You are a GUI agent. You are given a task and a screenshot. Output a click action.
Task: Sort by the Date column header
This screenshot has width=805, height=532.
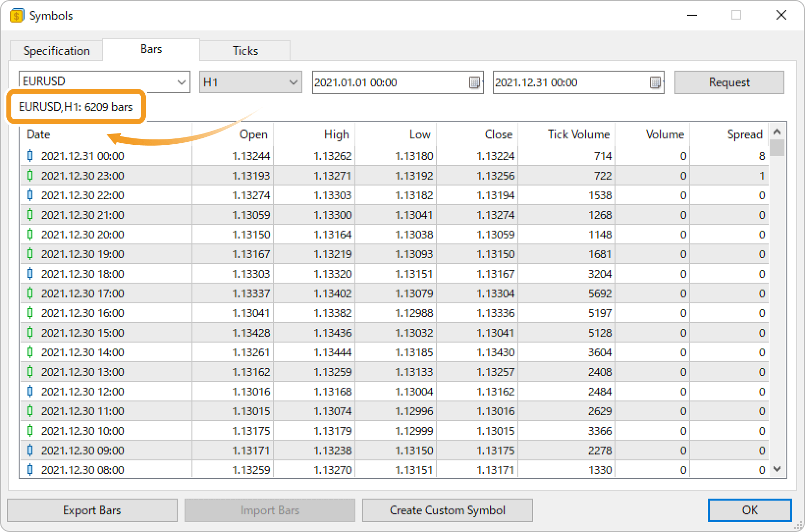click(106, 134)
